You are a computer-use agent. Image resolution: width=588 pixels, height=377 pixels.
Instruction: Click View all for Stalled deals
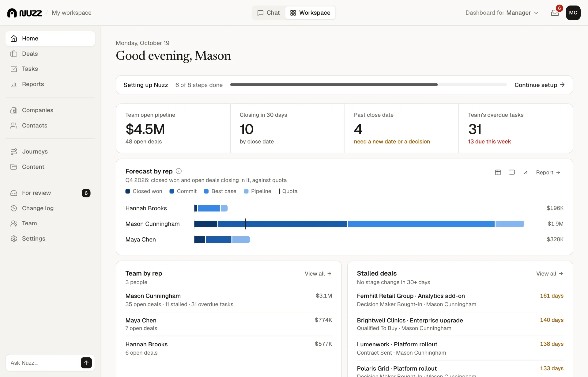[x=549, y=274]
